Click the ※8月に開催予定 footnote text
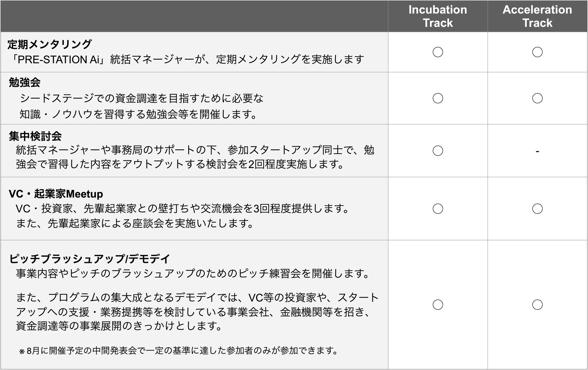This screenshot has height=370, width=588. [x=179, y=351]
